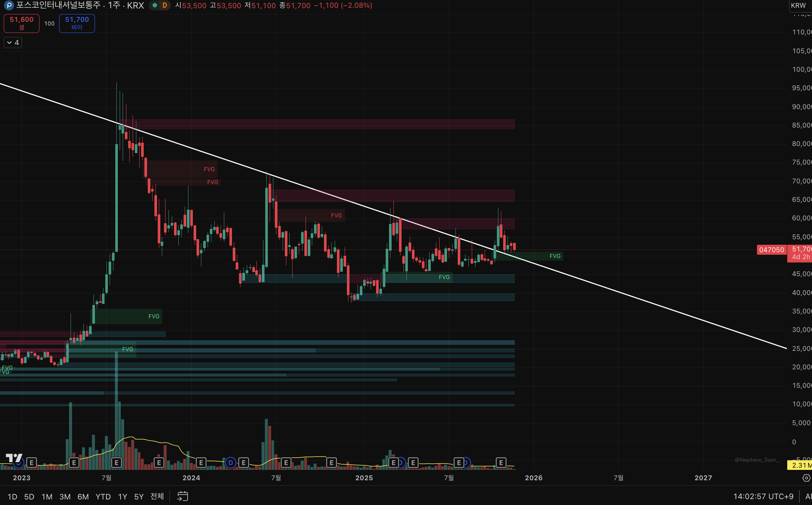Open chart settings hexagon gear icon
Image resolution: width=812 pixels, height=505 pixels.
[806, 478]
